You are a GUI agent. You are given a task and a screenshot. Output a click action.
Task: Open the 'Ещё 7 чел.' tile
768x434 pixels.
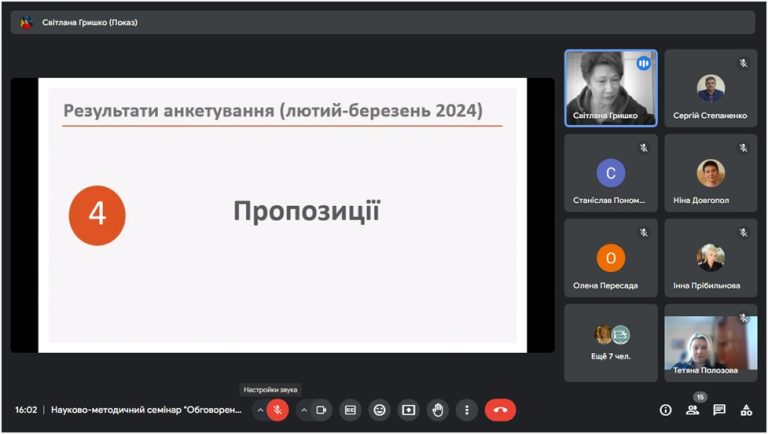611,343
